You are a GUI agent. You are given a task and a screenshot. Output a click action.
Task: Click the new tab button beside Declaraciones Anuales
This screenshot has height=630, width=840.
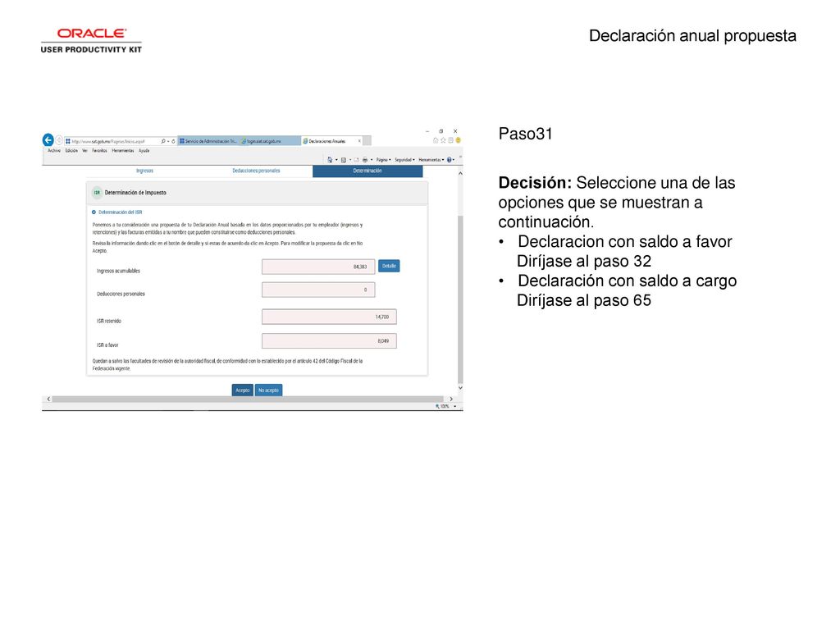click(x=367, y=141)
